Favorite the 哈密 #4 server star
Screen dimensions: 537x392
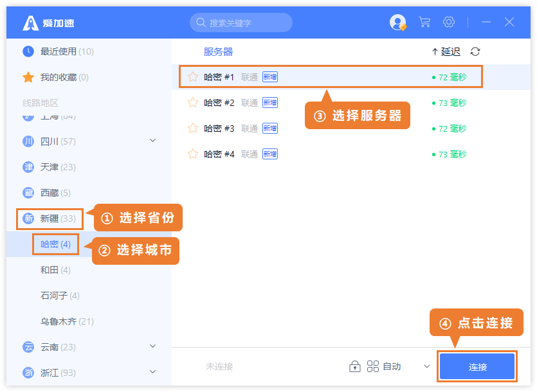click(193, 154)
